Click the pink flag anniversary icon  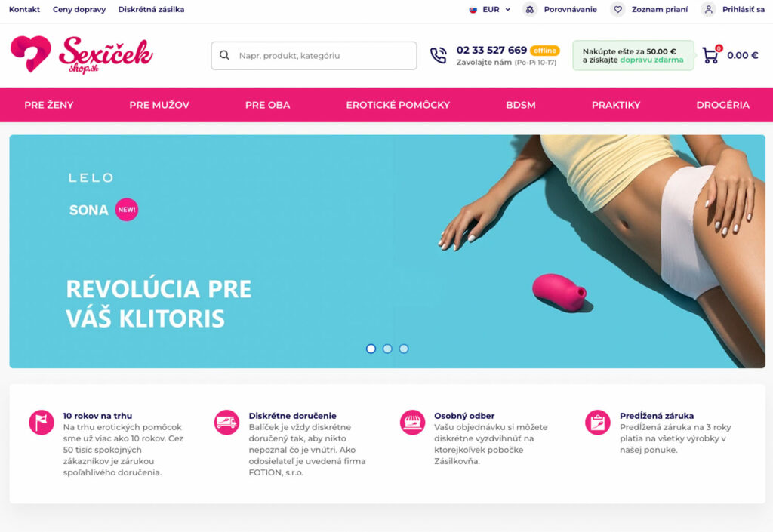42,422
